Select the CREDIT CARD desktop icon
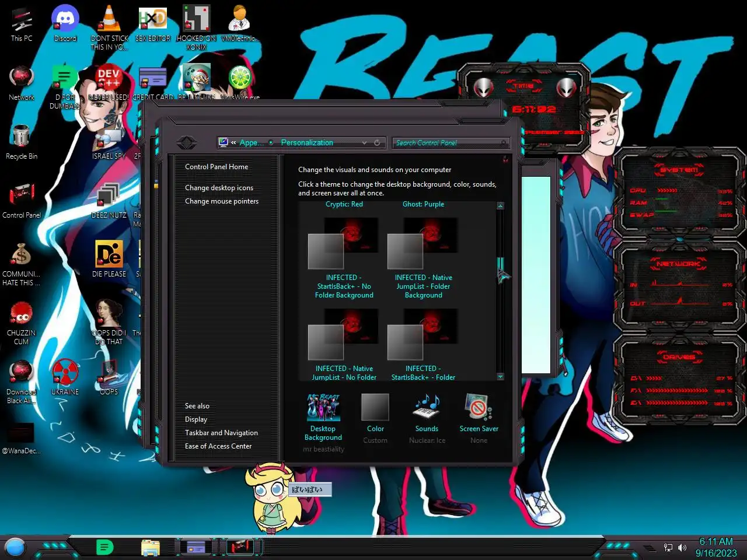The image size is (747, 560). (x=152, y=83)
